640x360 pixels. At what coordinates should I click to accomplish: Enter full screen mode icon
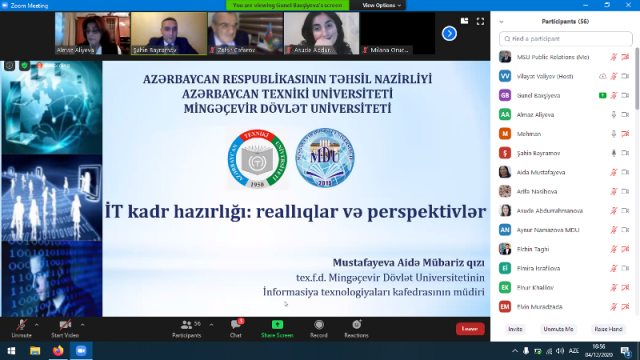[x=480, y=21]
